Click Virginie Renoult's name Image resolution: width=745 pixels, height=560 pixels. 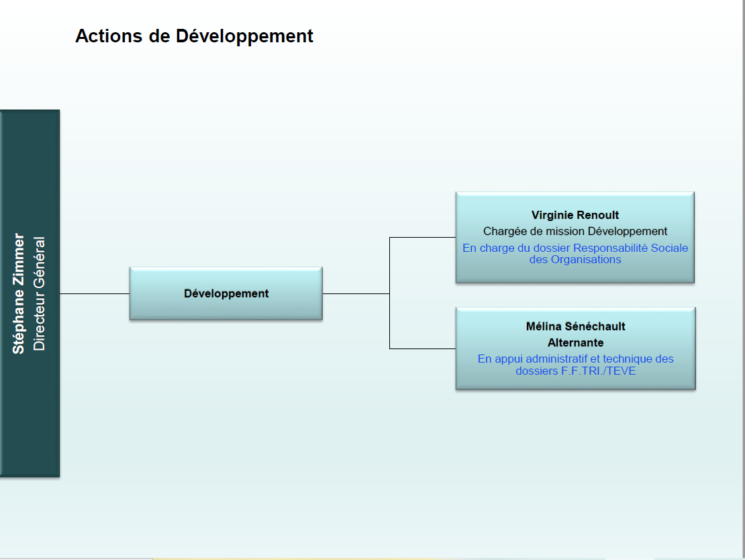coord(575,216)
